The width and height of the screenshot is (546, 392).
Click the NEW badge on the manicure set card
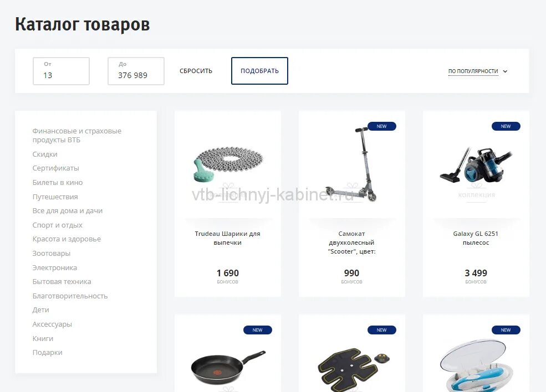pyautogui.click(x=506, y=330)
